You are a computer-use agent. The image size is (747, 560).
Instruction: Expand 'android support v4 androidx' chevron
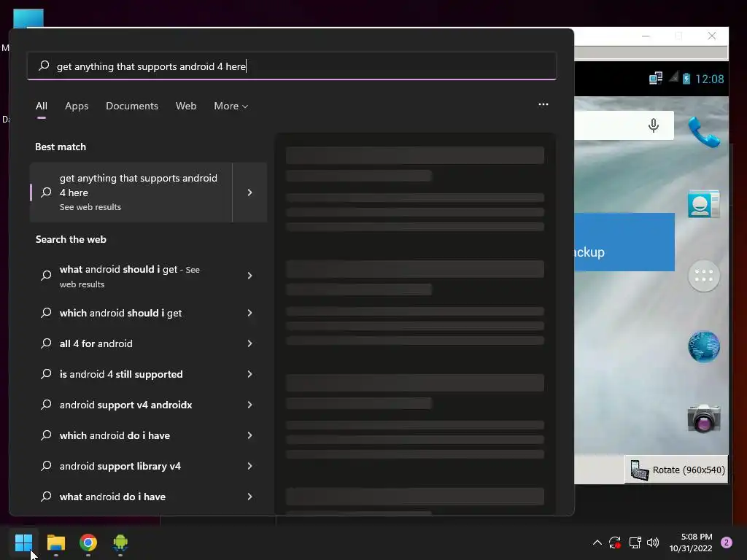(249, 405)
